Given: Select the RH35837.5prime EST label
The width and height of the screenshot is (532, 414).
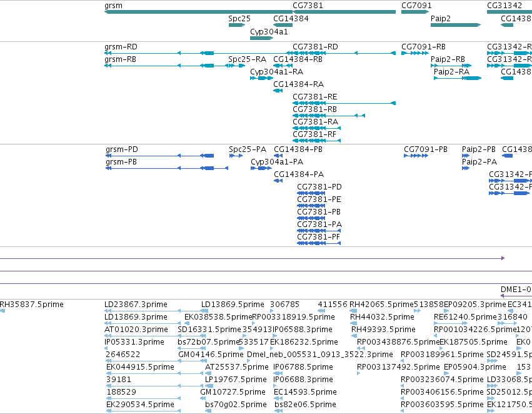Looking at the screenshot, I should [31, 305].
